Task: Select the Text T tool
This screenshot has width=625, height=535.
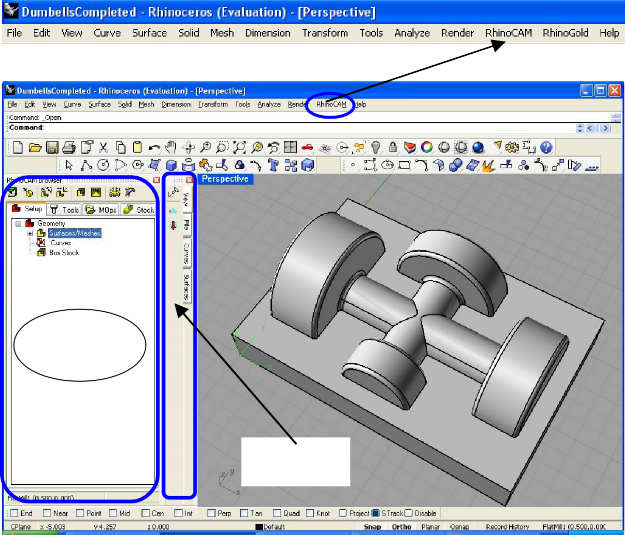Action: (273, 165)
